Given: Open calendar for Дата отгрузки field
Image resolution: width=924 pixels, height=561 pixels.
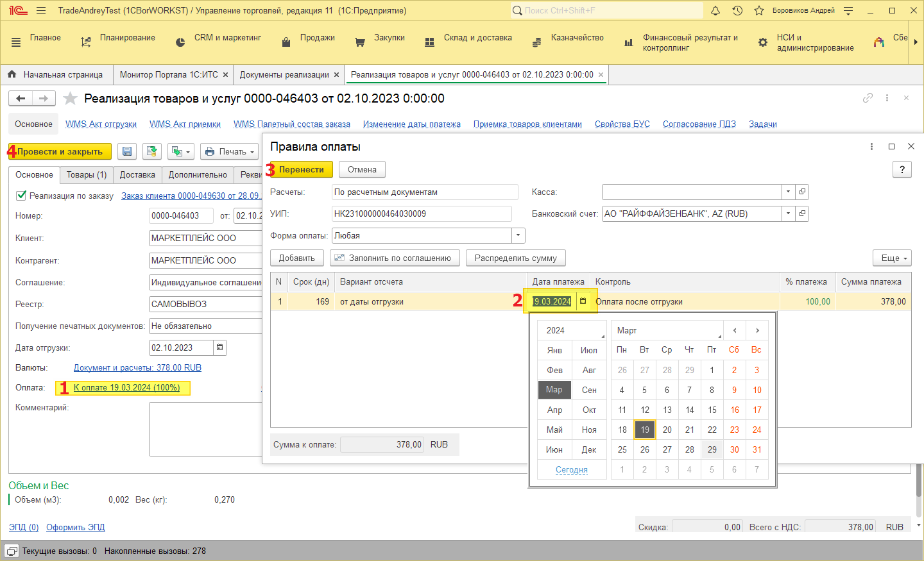Looking at the screenshot, I should tap(219, 347).
